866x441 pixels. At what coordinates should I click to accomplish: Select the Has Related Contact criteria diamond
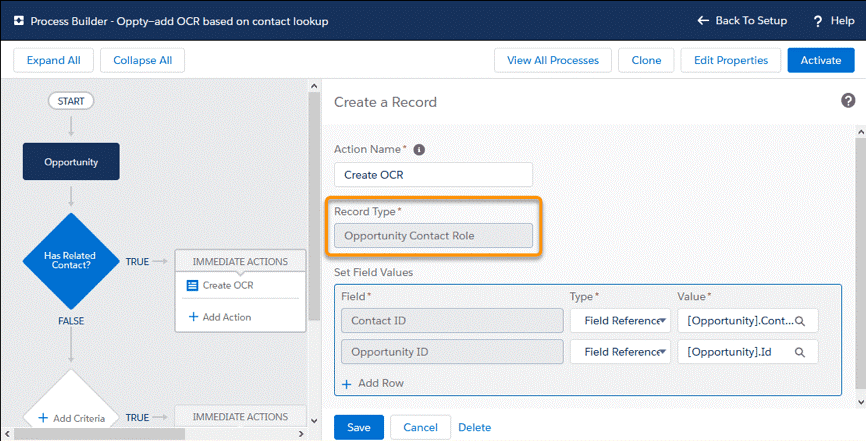click(x=70, y=262)
